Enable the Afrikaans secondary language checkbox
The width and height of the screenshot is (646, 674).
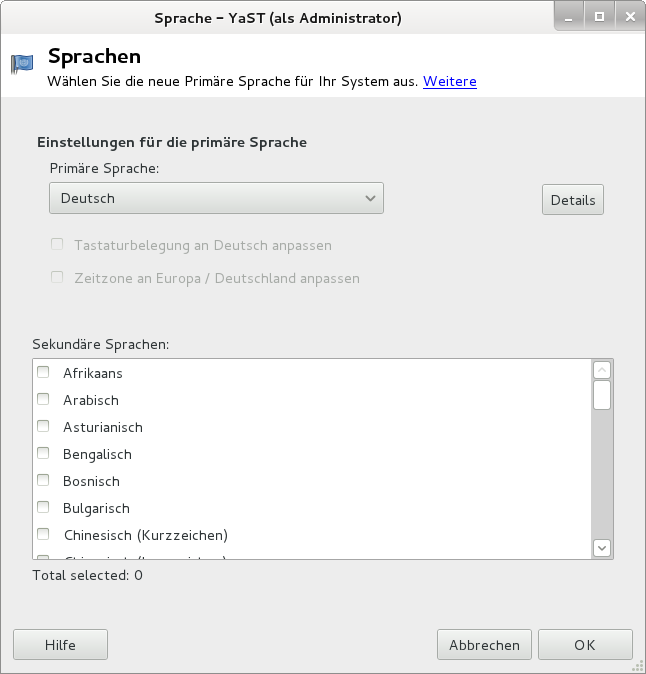click(x=43, y=373)
